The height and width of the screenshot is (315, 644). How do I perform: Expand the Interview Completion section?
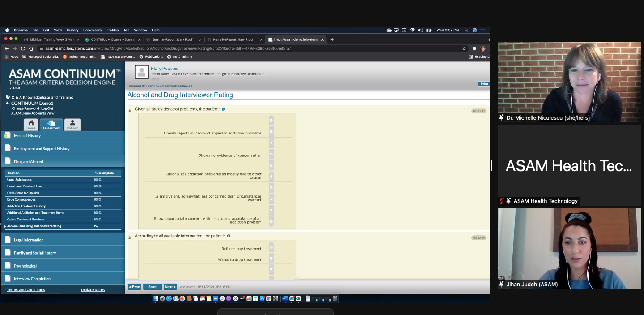point(63,279)
